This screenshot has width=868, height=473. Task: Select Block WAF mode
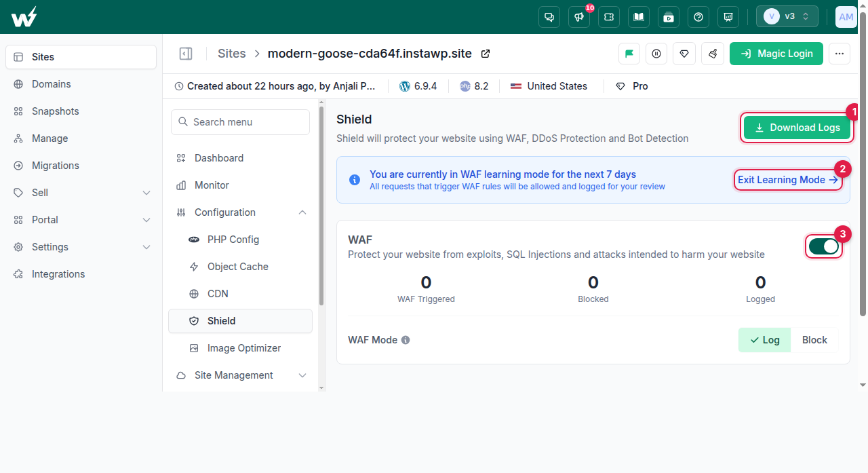click(x=814, y=340)
